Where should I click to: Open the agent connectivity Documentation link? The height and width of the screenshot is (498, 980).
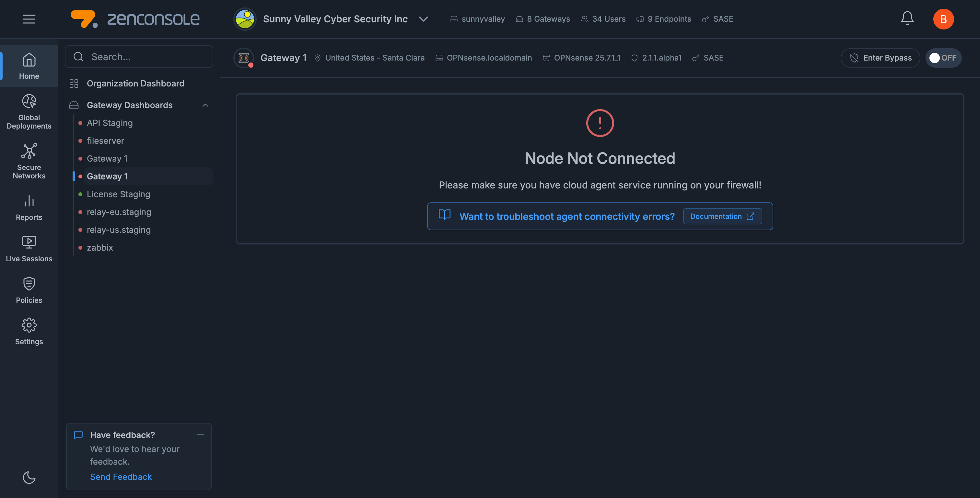[722, 216]
